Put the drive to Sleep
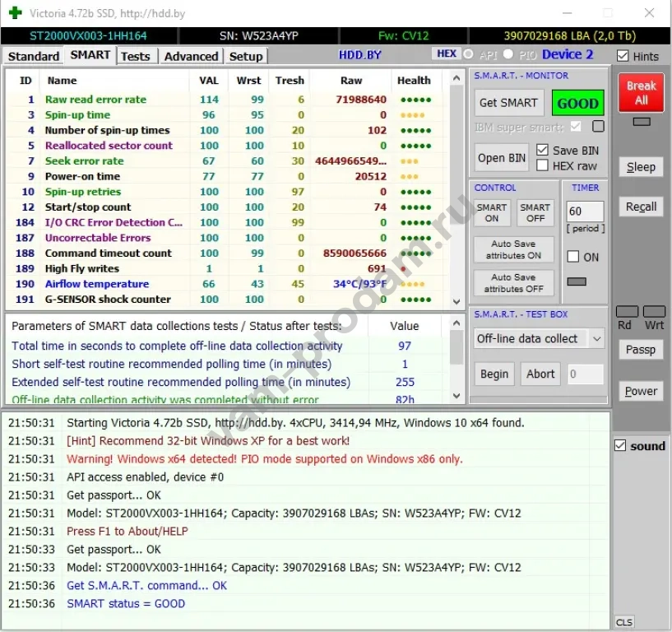 pos(641,167)
